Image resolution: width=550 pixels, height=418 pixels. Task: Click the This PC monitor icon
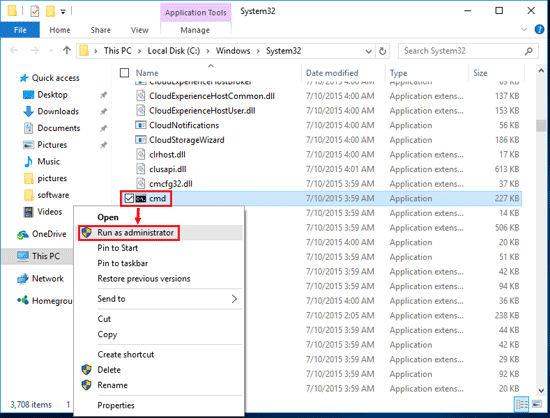coord(23,256)
